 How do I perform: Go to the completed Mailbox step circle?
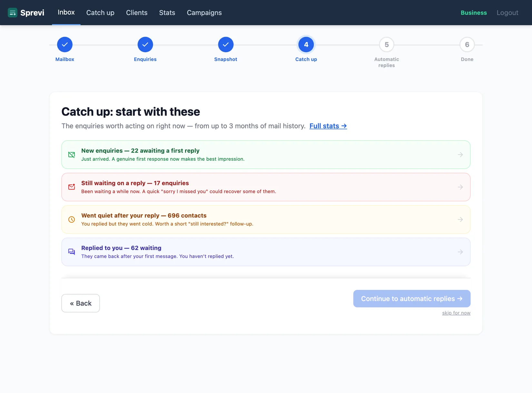65,45
